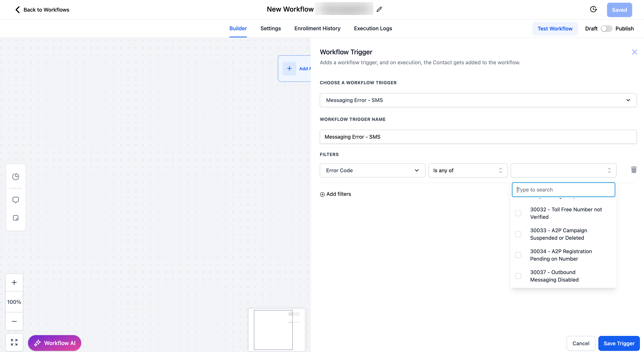
Task: Switch to the Enrollment History tab
Action: (x=317, y=28)
